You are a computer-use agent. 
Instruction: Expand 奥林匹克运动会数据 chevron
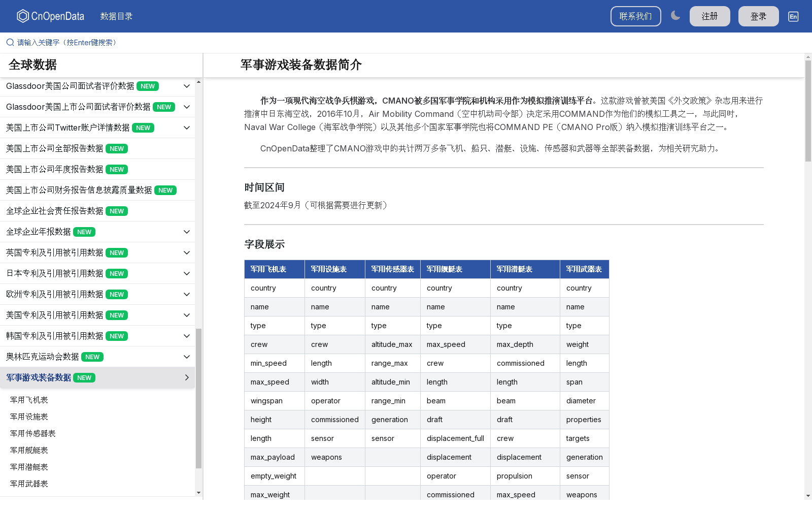pos(187,357)
